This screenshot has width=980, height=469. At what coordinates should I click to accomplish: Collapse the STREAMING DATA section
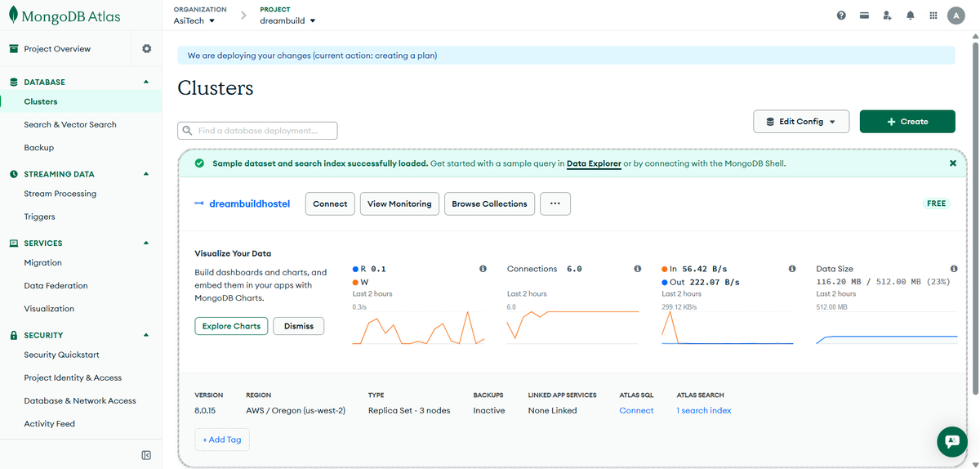[146, 174]
